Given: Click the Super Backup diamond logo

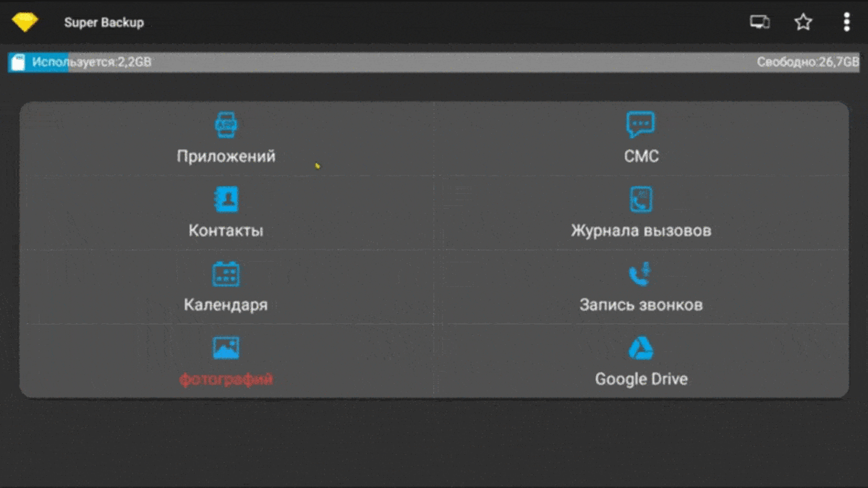Looking at the screenshot, I should click(24, 22).
